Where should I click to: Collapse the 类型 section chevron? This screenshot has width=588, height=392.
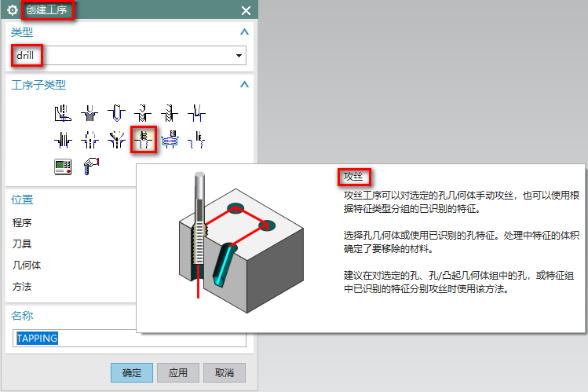244,32
